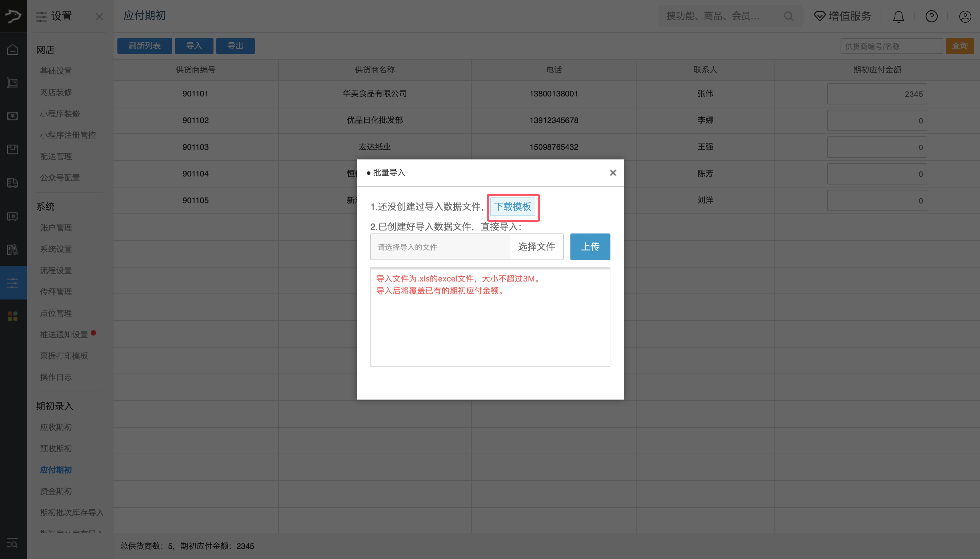Open the 操作日志 menu entry
980x559 pixels.
click(x=56, y=377)
